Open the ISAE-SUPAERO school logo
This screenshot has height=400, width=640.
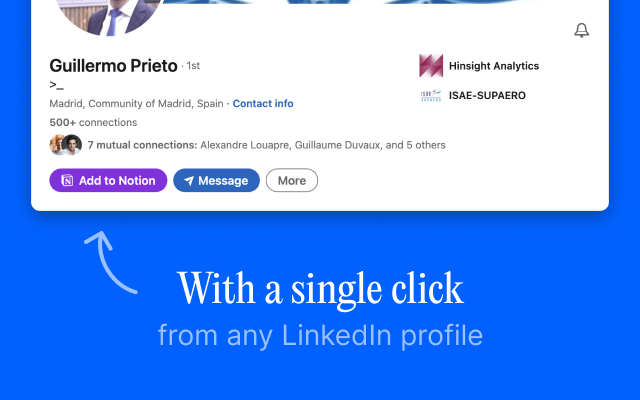point(431,96)
